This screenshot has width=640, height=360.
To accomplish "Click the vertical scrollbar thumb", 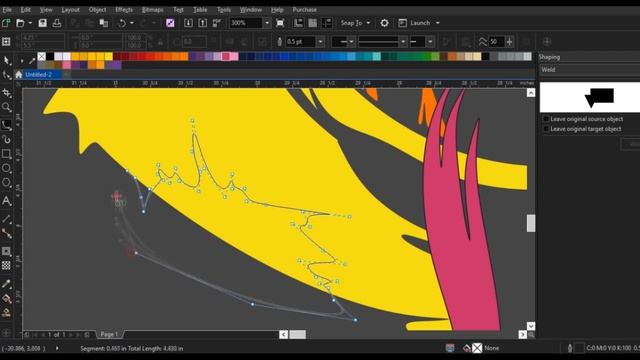I will [x=531, y=223].
